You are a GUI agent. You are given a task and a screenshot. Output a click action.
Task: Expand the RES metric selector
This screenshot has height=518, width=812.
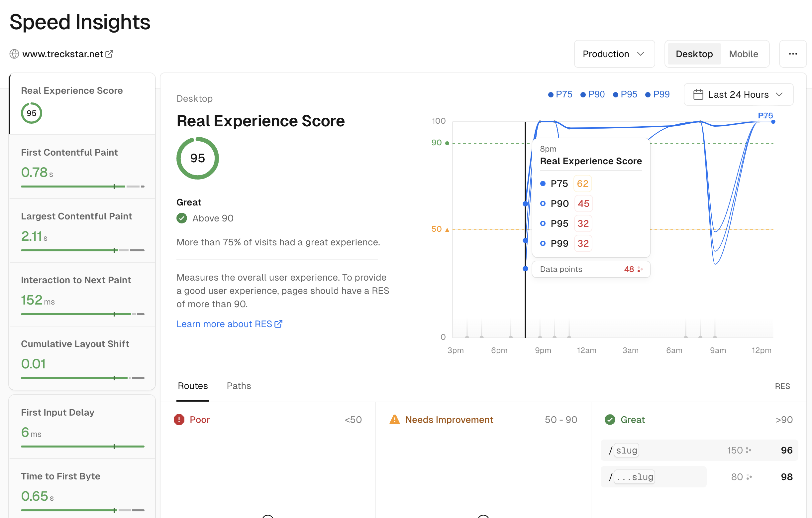(782, 386)
